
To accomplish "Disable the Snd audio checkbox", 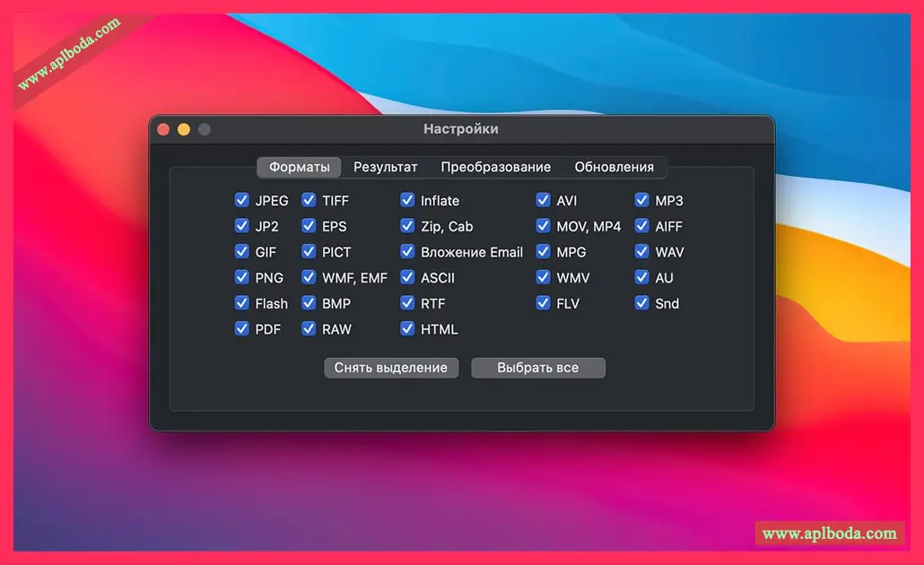I will [641, 303].
